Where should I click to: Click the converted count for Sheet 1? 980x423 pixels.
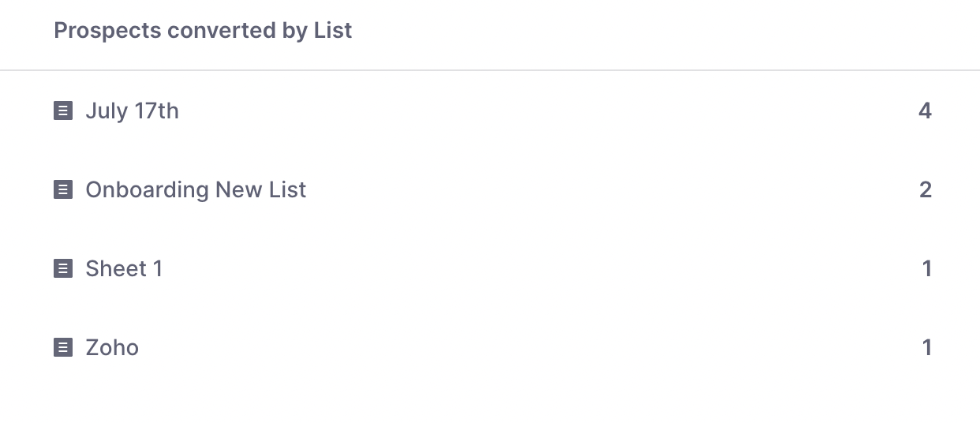pos(927,268)
